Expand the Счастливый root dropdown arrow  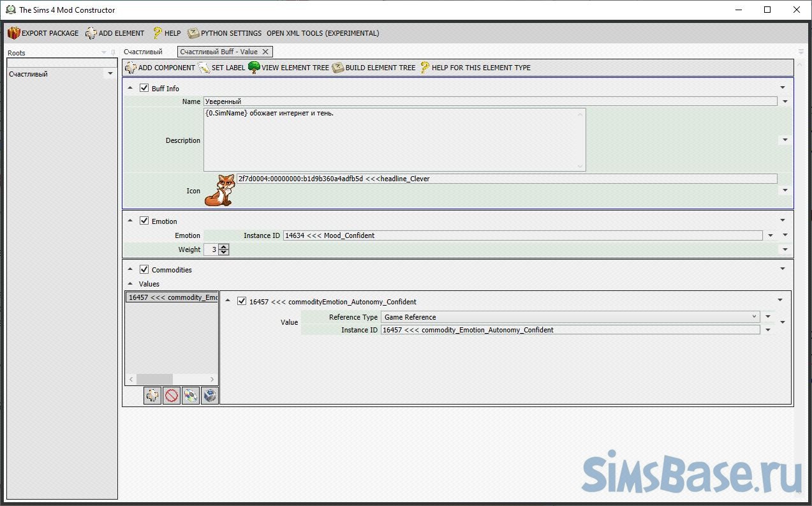[x=110, y=74]
